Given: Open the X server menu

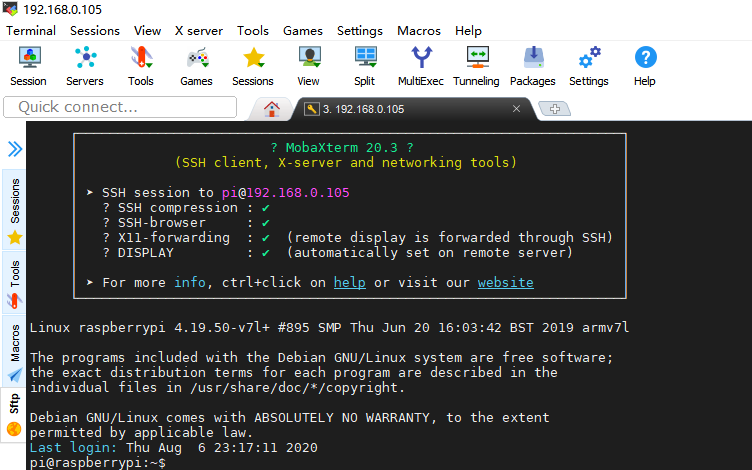Looking at the screenshot, I should 199,31.
